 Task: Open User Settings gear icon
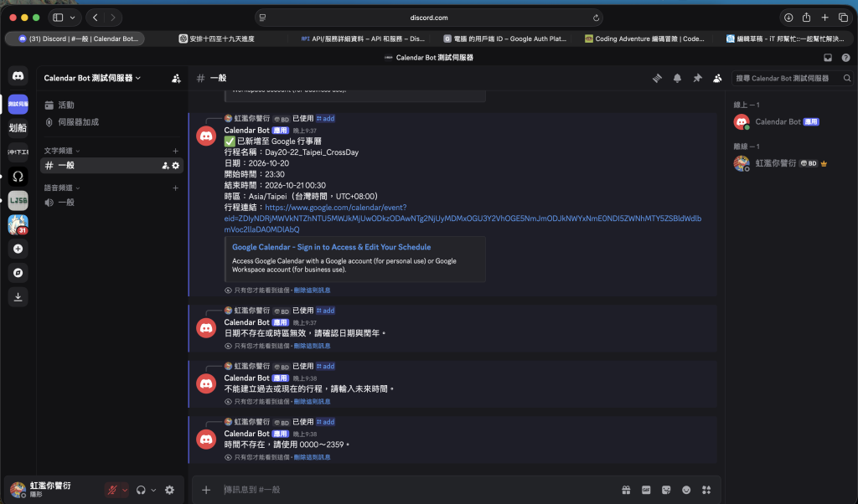169,491
